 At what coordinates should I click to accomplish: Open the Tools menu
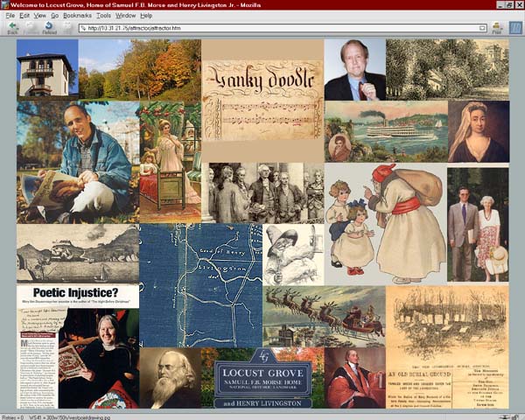[104, 16]
